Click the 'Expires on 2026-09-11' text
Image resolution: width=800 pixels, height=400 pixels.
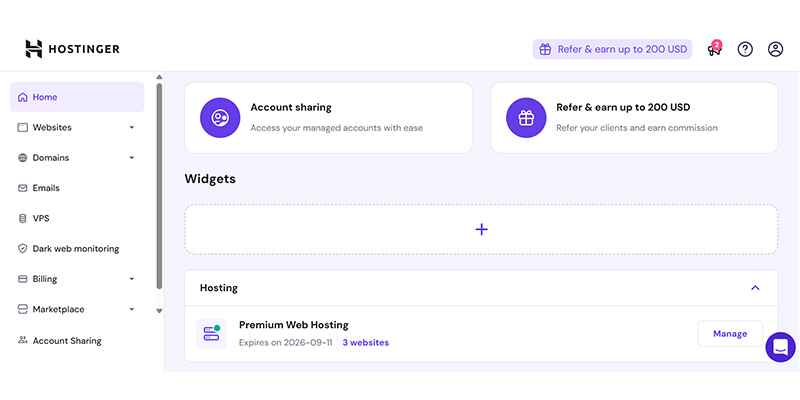(285, 343)
